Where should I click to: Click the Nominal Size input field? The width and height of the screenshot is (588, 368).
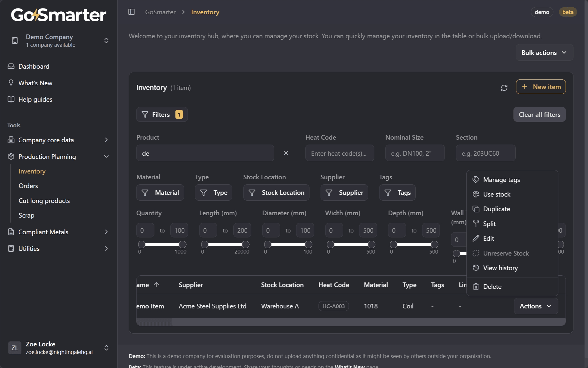(x=415, y=153)
